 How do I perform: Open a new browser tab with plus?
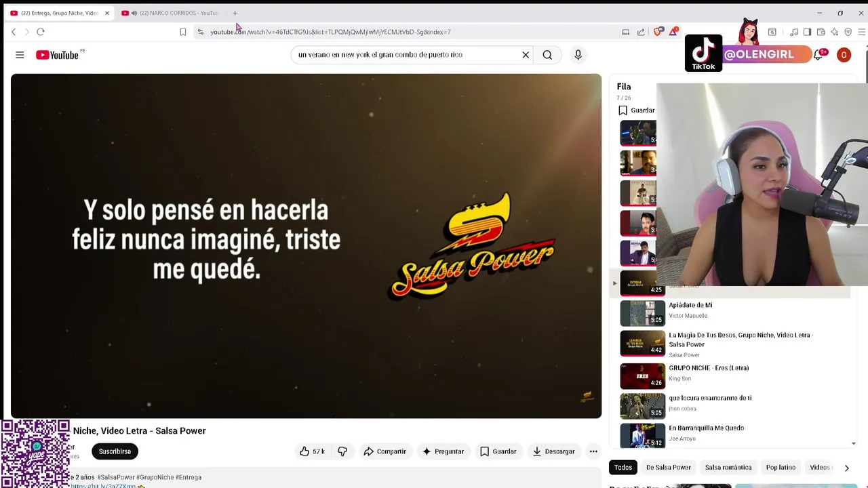(x=235, y=13)
